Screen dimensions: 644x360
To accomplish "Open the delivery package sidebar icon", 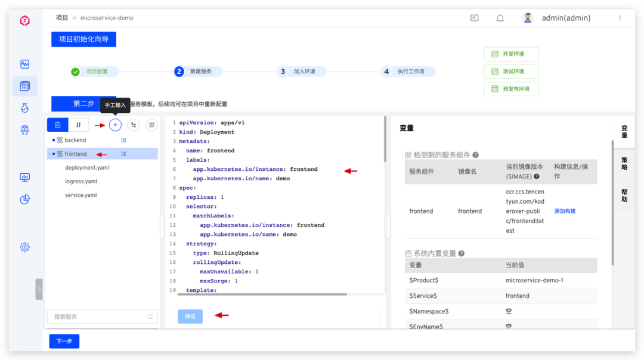I will (x=24, y=130).
